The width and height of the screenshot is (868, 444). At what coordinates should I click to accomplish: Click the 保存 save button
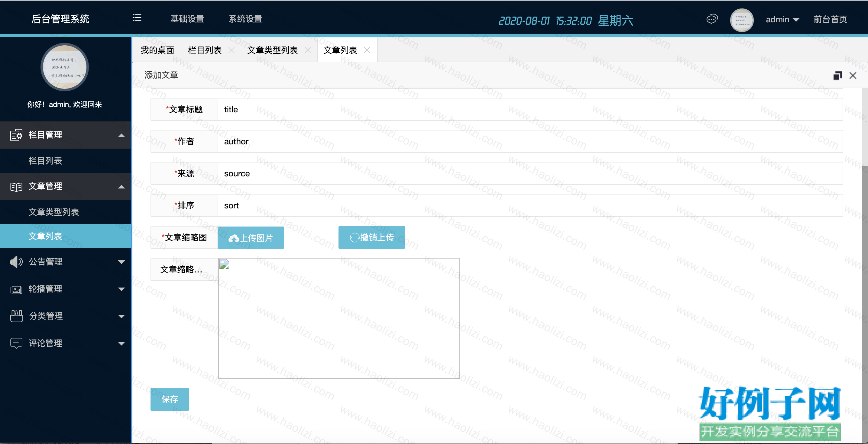click(x=170, y=399)
